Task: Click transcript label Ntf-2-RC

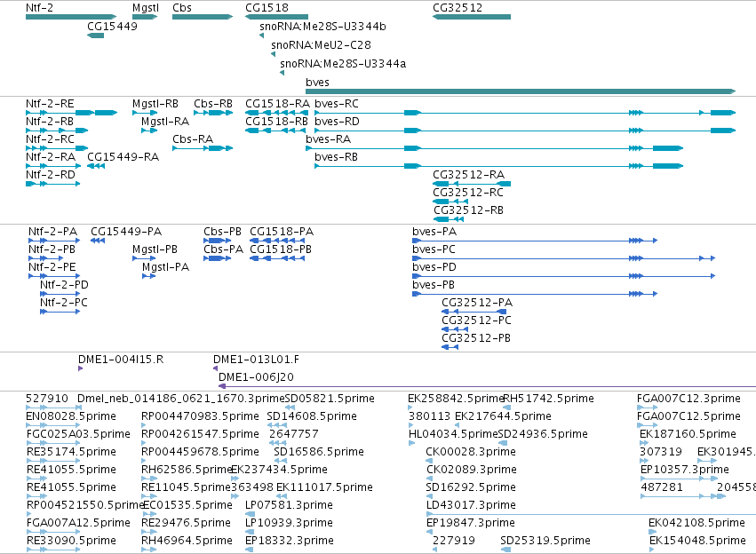Action: point(50,139)
